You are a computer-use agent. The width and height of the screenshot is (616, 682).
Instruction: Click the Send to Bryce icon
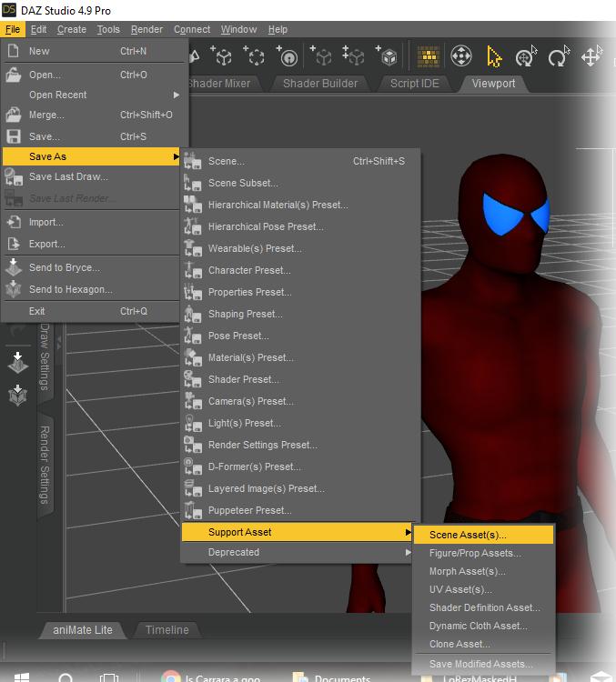pos(13,267)
